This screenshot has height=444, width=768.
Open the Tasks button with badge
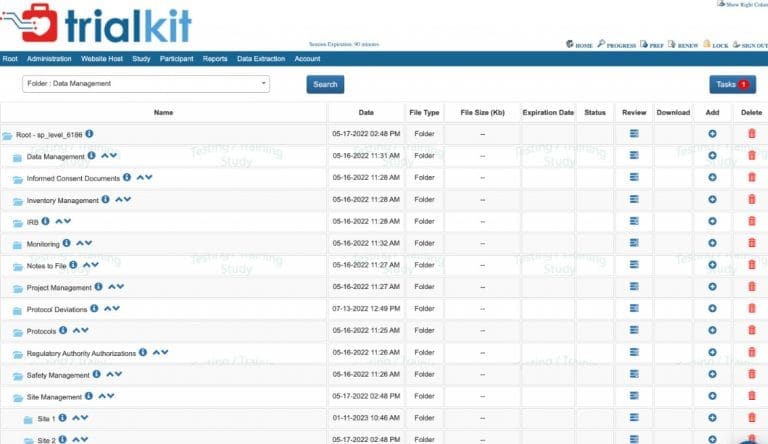pos(732,84)
